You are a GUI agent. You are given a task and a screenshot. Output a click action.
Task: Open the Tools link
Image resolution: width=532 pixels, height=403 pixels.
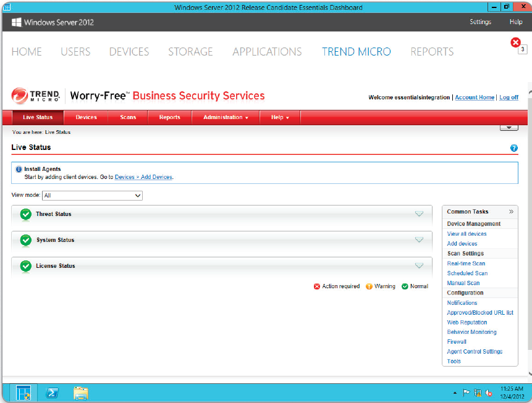coord(454,361)
